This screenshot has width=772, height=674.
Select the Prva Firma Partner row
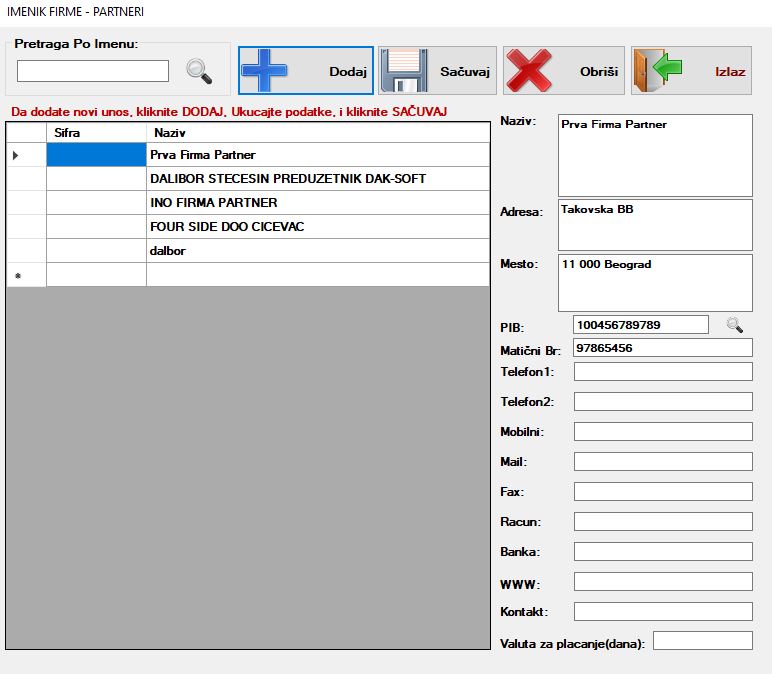[x=318, y=155]
